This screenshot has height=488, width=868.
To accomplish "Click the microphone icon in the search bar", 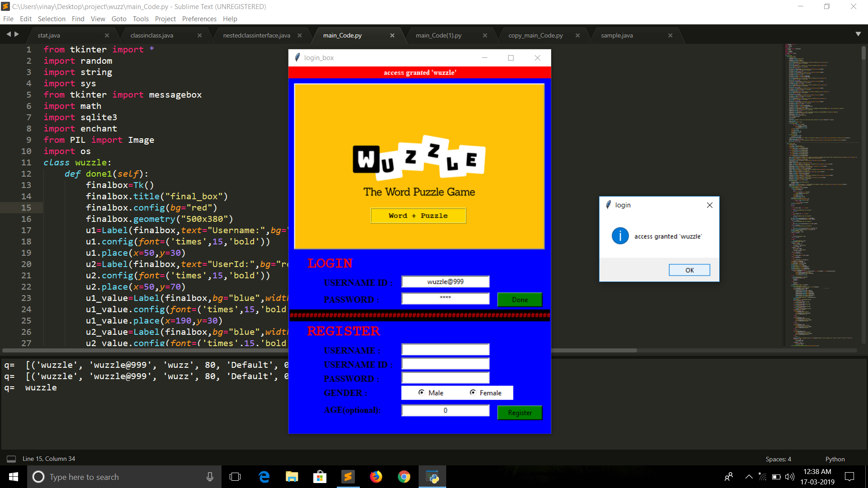I will tap(210, 477).
